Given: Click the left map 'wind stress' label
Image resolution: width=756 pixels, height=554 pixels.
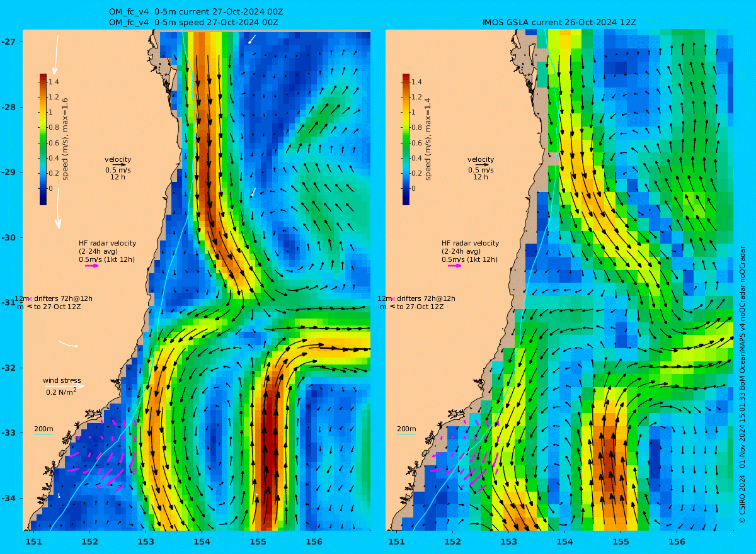Looking at the screenshot, I should coord(62,380).
